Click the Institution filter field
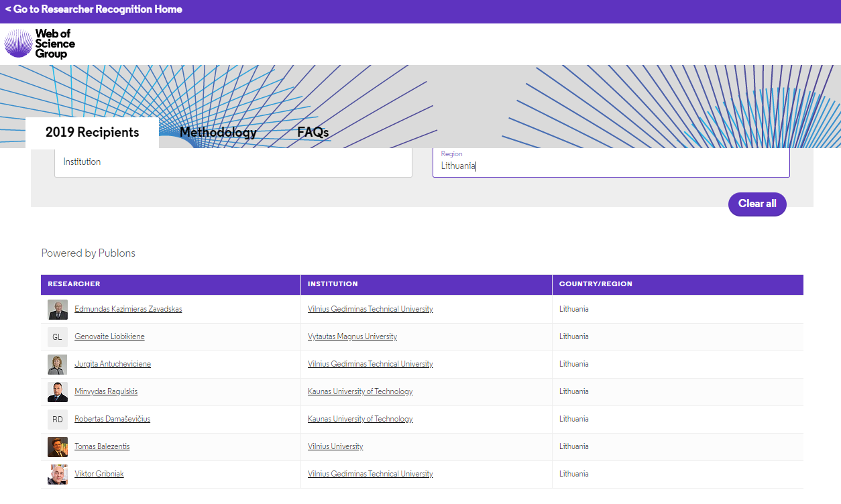Image resolution: width=841 pixels, height=504 pixels. 233,162
